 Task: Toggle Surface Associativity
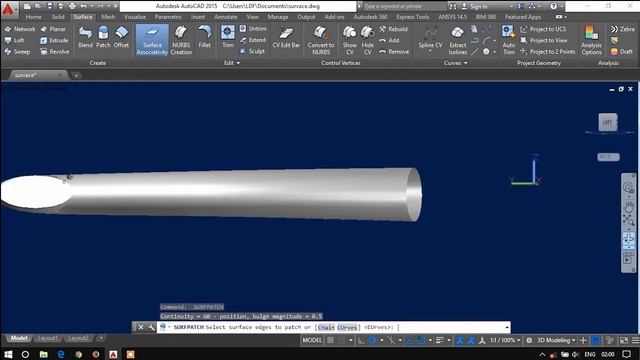pyautogui.click(x=152, y=40)
